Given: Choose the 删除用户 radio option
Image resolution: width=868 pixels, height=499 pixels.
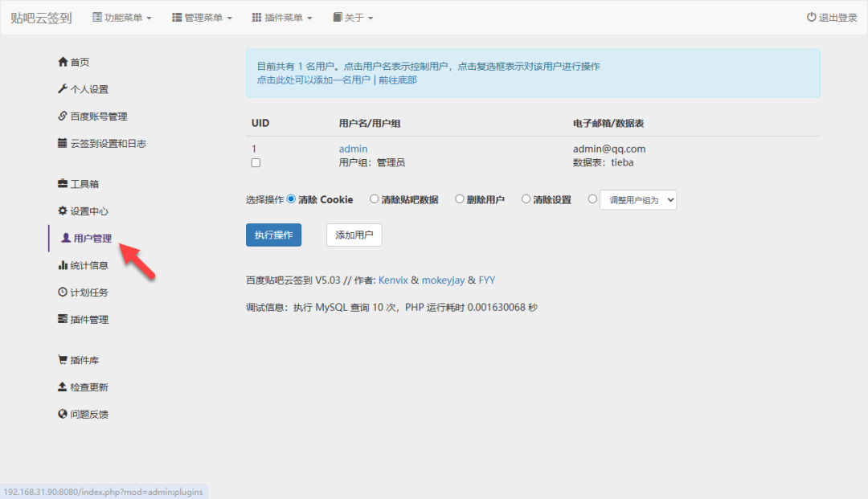Looking at the screenshot, I should (460, 199).
